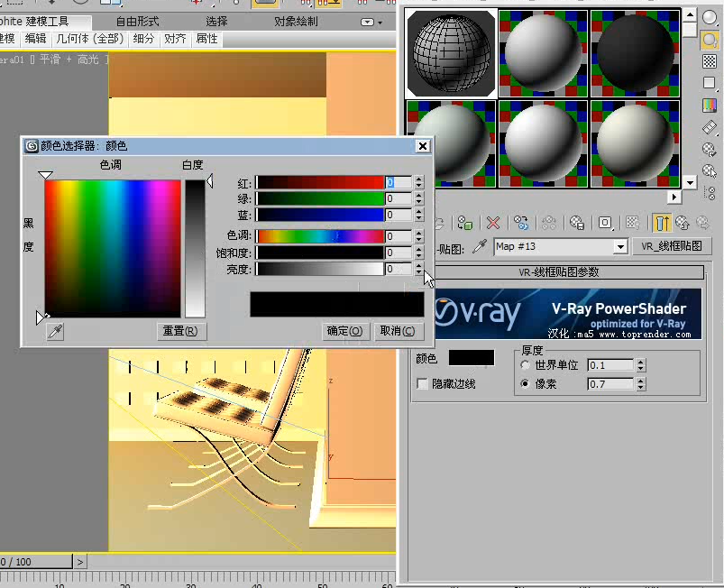Click 确定(O) button in color selector
This screenshot has width=724, height=588.
point(344,331)
